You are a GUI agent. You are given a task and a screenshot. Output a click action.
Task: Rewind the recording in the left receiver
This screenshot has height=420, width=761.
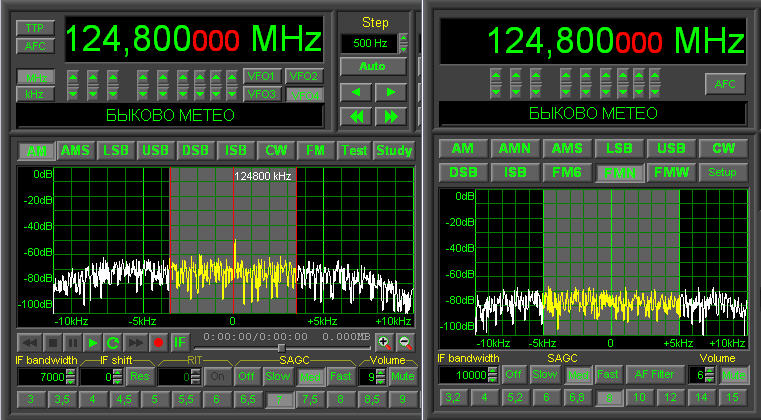point(29,343)
